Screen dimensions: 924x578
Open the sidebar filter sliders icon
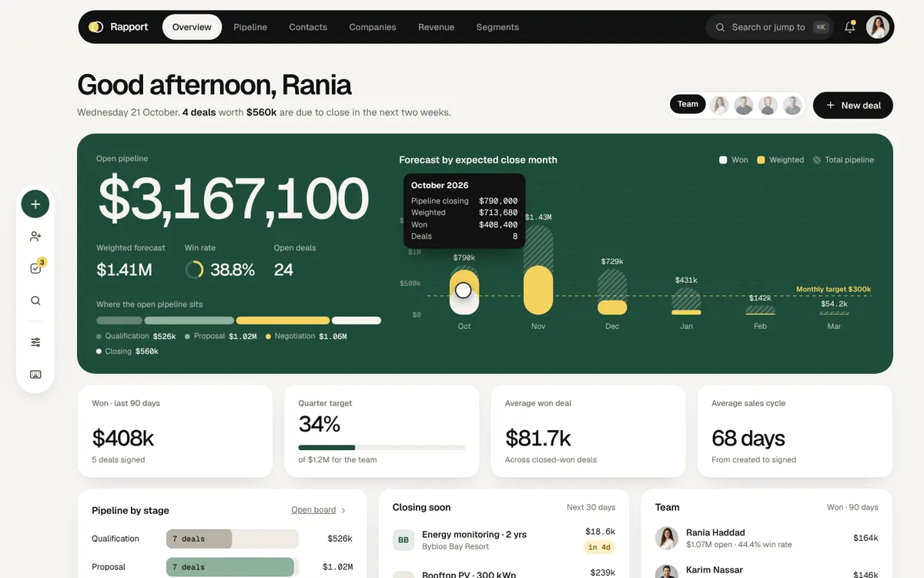click(35, 342)
